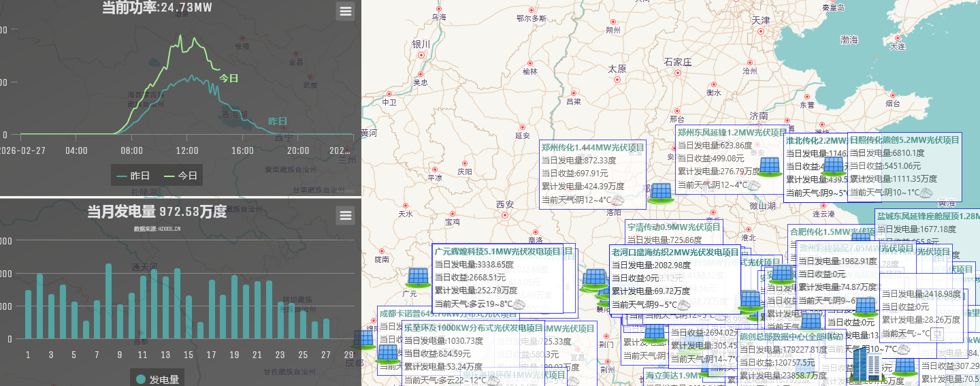Select solar panel marker right of 郑州传化 popup
This screenshot has width=980, height=386.
click(x=660, y=192)
